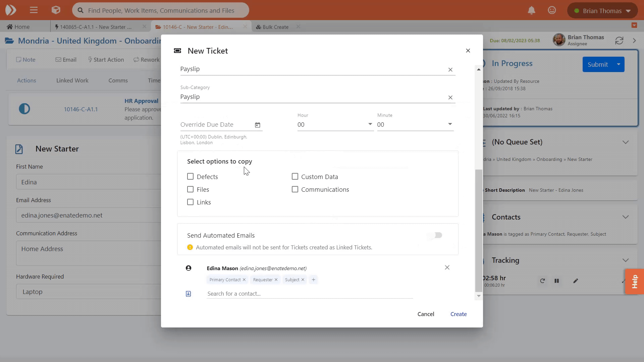Click the Create button
Screen dimensions: 644x362
click(459, 314)
